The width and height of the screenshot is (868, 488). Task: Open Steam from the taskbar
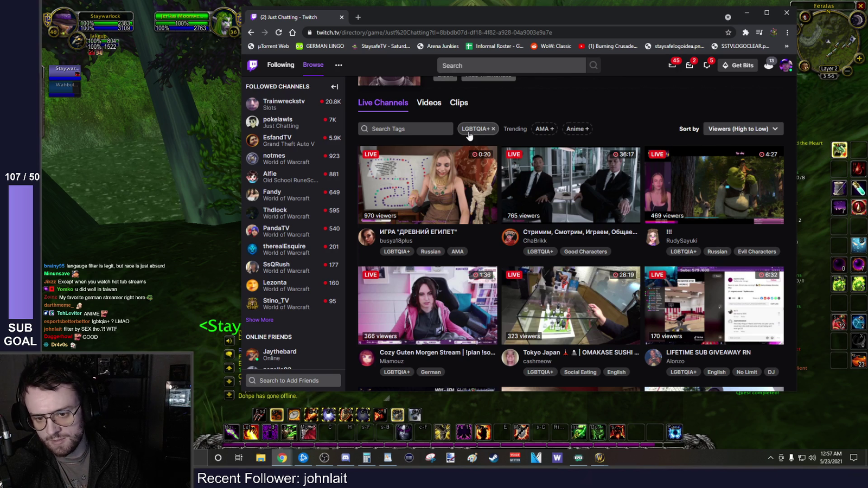click(493, 458)
